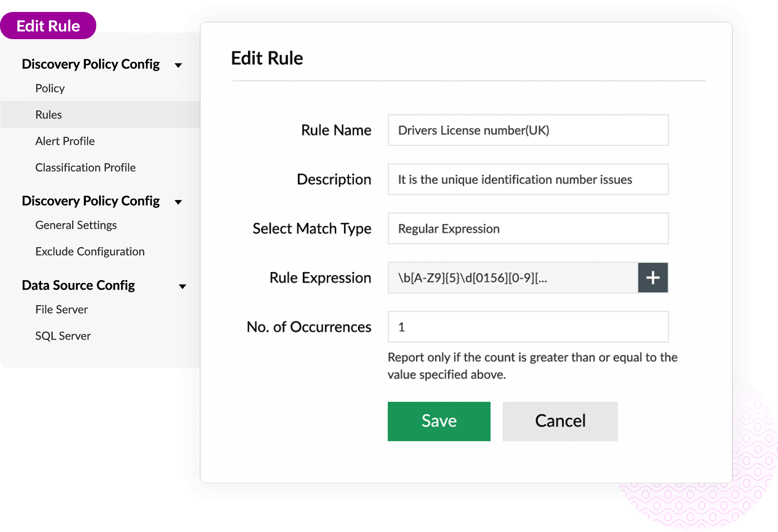Click the Rule Name label
This screenshot has height=532, width=778.
pos(336,130)
